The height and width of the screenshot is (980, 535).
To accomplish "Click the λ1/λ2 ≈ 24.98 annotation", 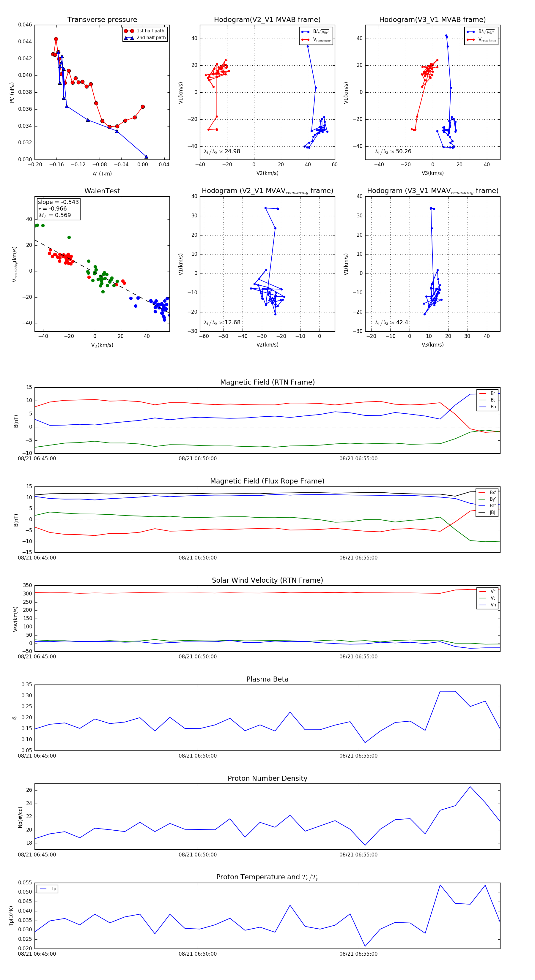I will click(222, 151).
